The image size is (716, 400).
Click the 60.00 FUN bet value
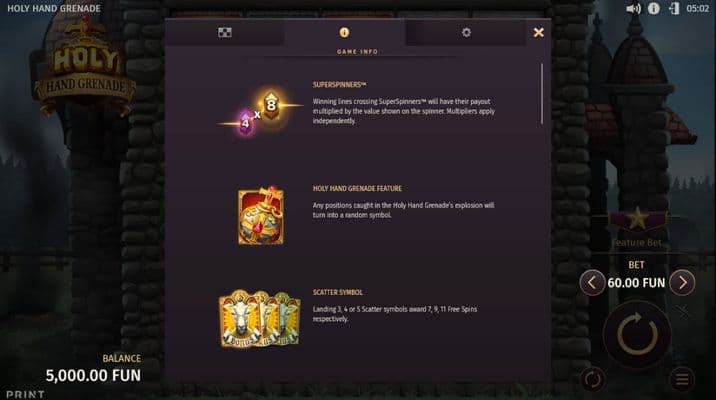click(x=636, y=283)
